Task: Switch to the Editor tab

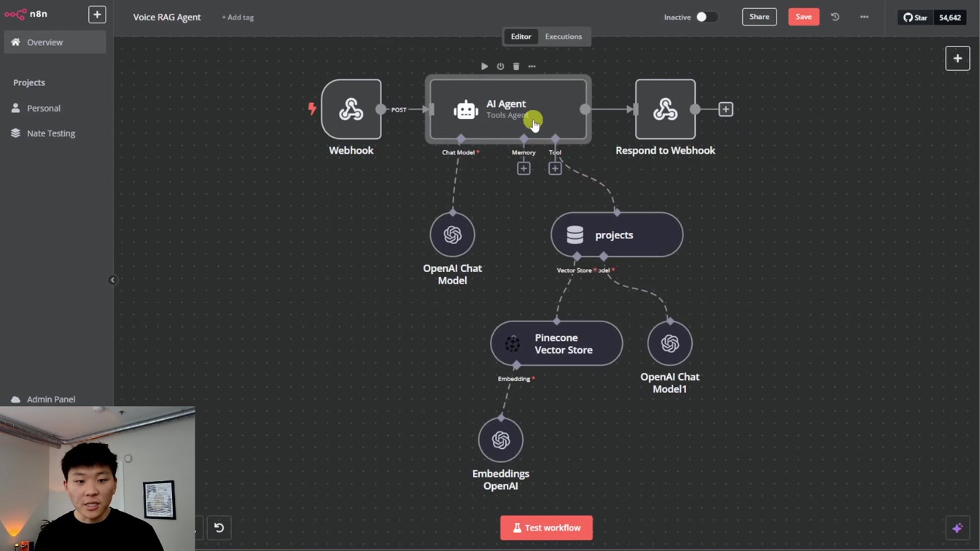Action: click(x=521, y=36)
